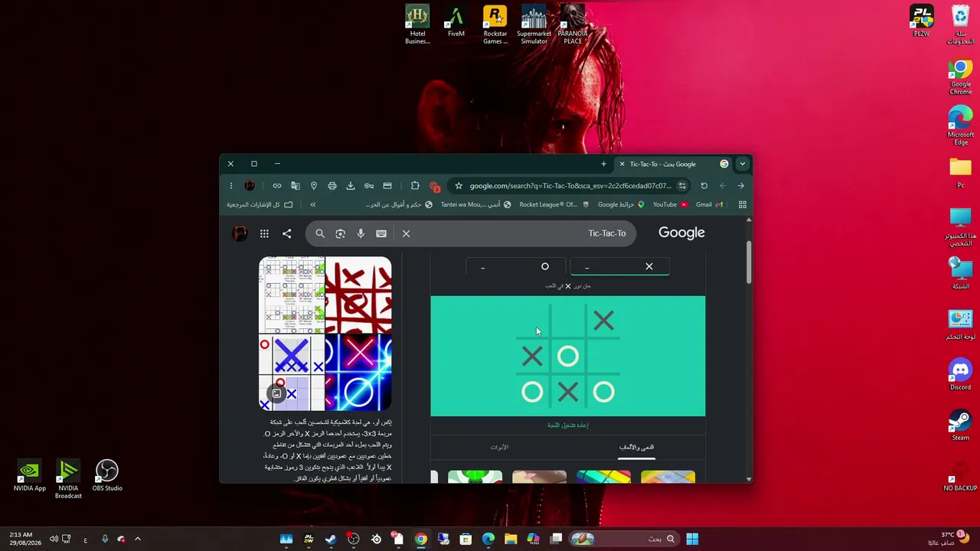Click the empty top-left tic-tac-toe cell

[532, 321]
